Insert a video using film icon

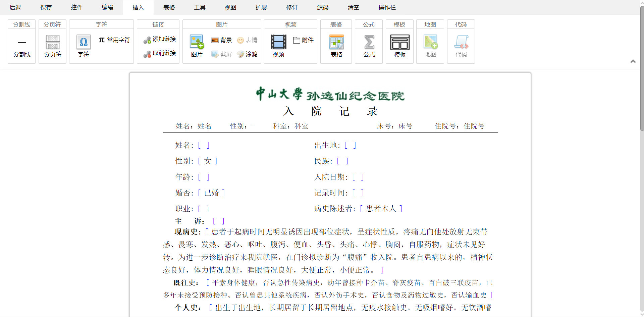[278, 42]
